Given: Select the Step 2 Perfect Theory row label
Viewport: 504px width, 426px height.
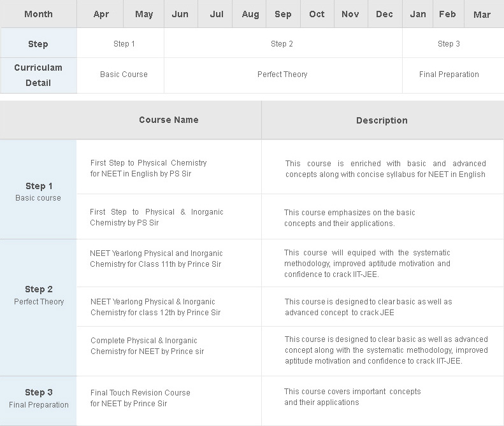Looking at the screenshot, I should tap(39, 295).
